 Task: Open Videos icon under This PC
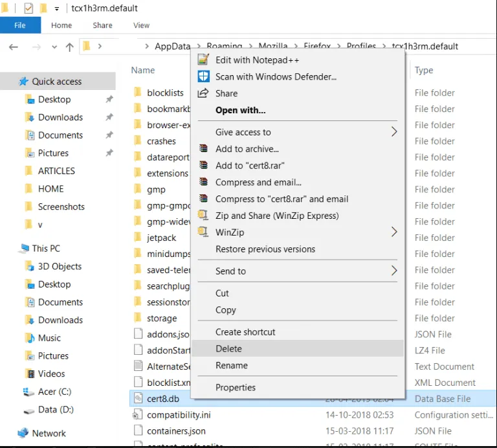click(30, 374)
